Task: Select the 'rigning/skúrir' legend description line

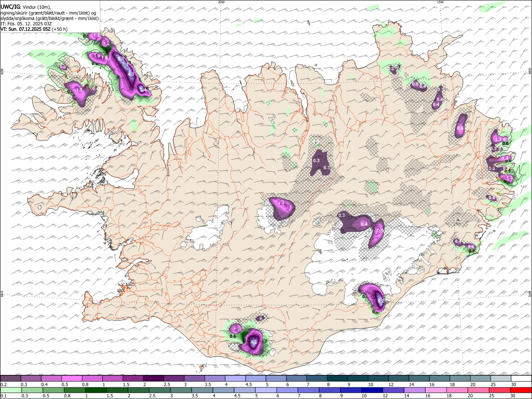Action: 48,13
